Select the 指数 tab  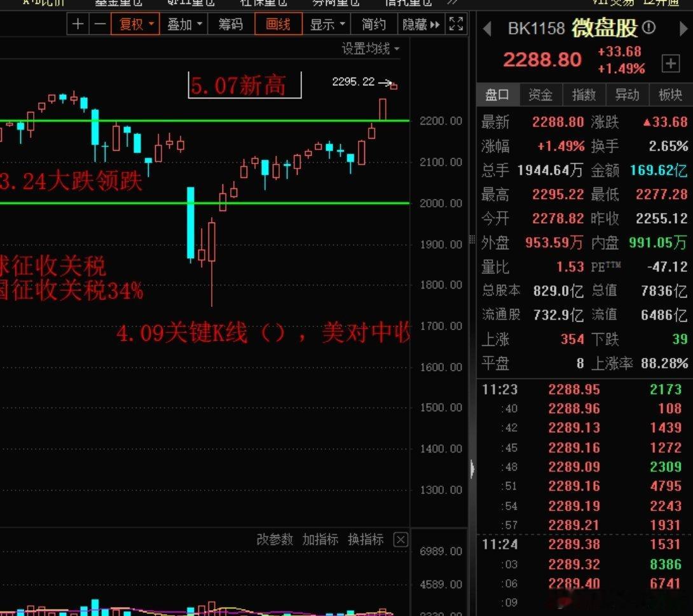tap(584, 95)
